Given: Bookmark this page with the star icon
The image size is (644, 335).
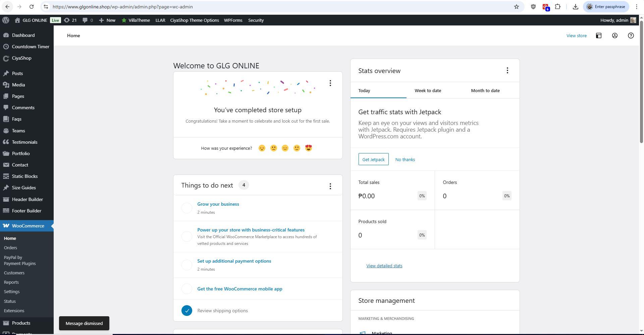Looking at the screenshot, I should tap(517, 7).
